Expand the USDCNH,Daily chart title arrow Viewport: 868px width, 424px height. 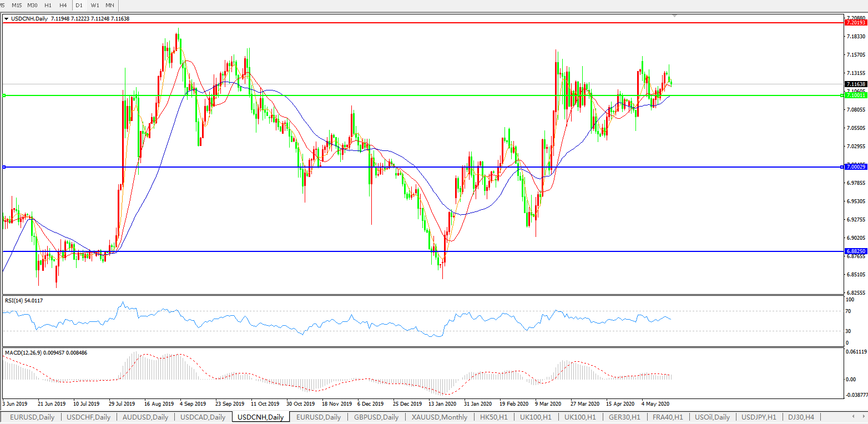click(x=6, y=19)
